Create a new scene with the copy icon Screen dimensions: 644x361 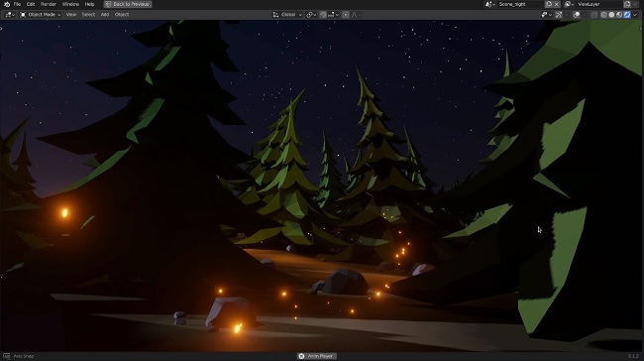click(x=549, y=4)
